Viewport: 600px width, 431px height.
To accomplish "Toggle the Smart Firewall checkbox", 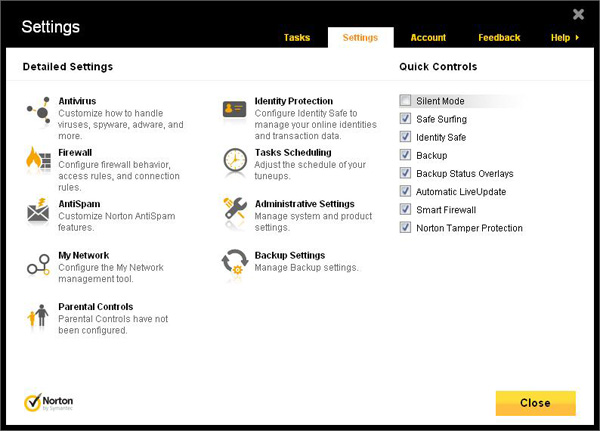I will point(405,209).
